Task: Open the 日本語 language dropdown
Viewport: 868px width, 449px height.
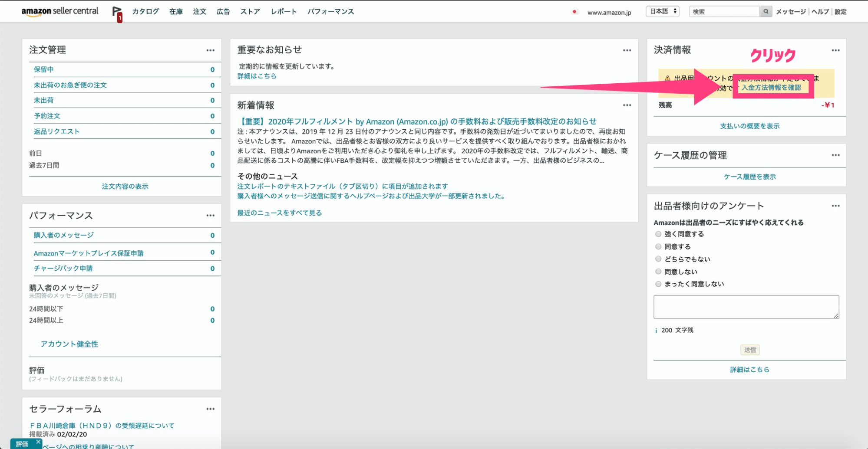Action: [663, 12]
